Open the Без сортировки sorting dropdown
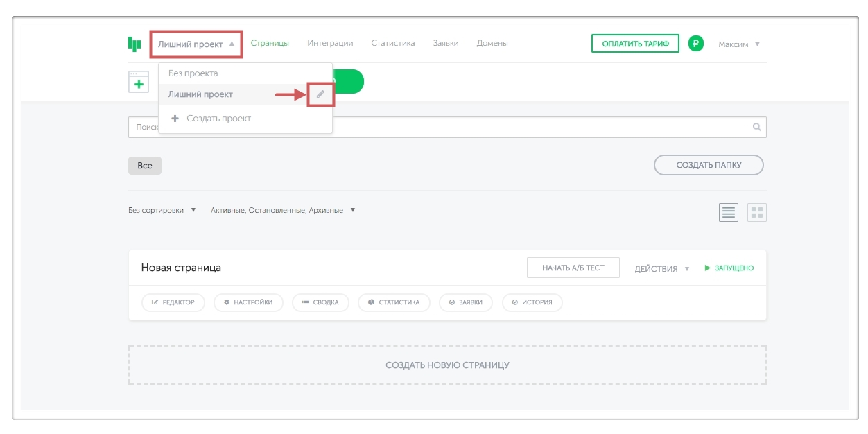This screenshot has height=434, width=868. [162, 210]
